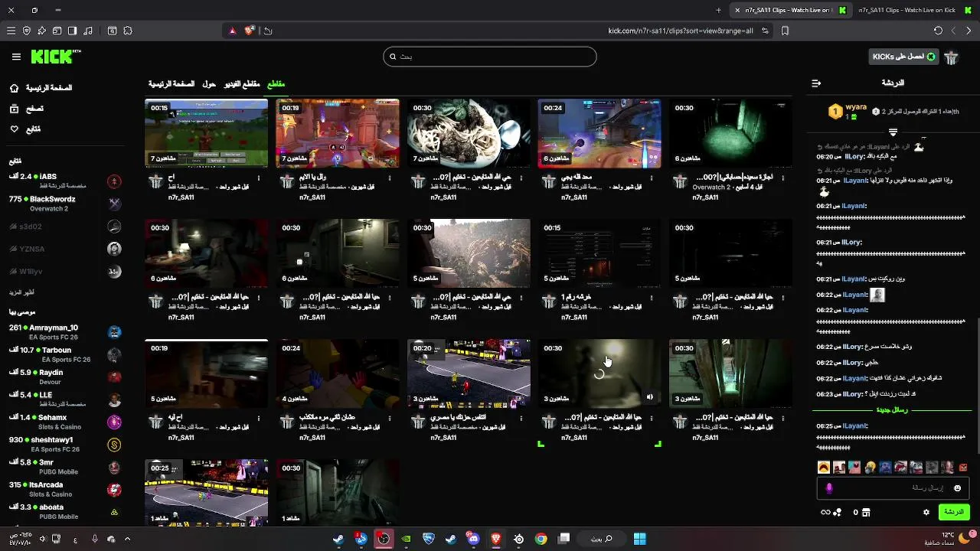Go to الصفحة الرئيسية in left sidebar
This screenshot has width=980, height=551.
41,88
